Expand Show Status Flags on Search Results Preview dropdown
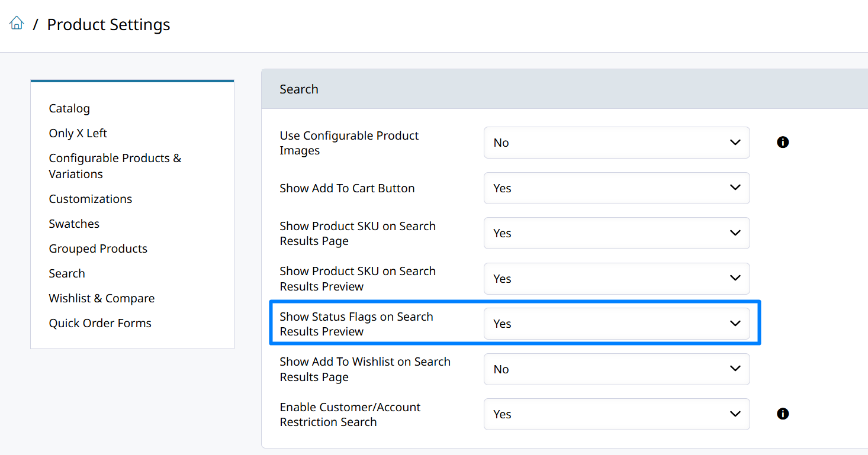The image size is (868, 455). pos(616,324)
